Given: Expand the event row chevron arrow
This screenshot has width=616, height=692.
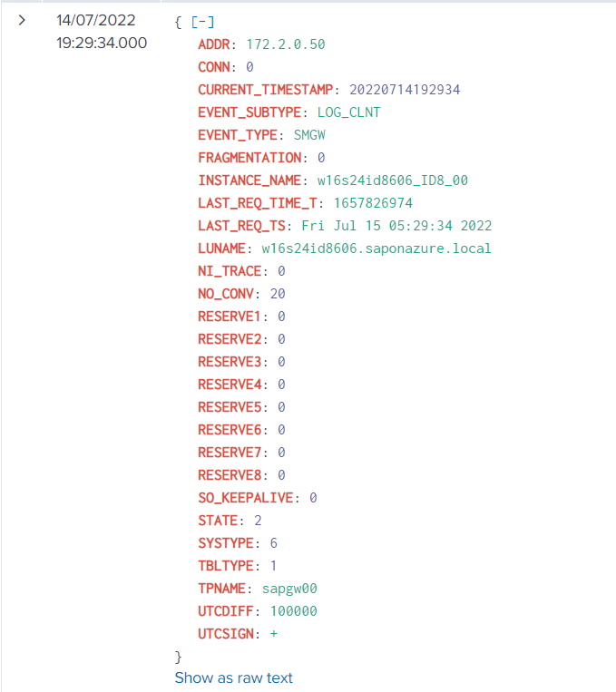Looking at the screenshot, I should (x=22, y=20).
